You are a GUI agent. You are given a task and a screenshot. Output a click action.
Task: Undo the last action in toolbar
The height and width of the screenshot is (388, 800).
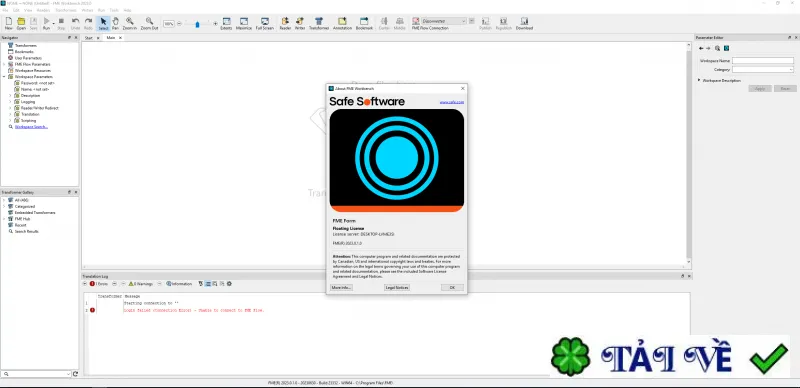click(76, 23)
